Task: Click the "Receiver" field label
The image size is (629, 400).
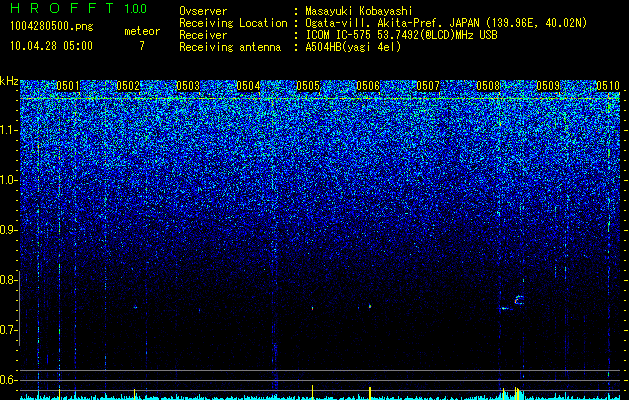Action: [203, 35]
